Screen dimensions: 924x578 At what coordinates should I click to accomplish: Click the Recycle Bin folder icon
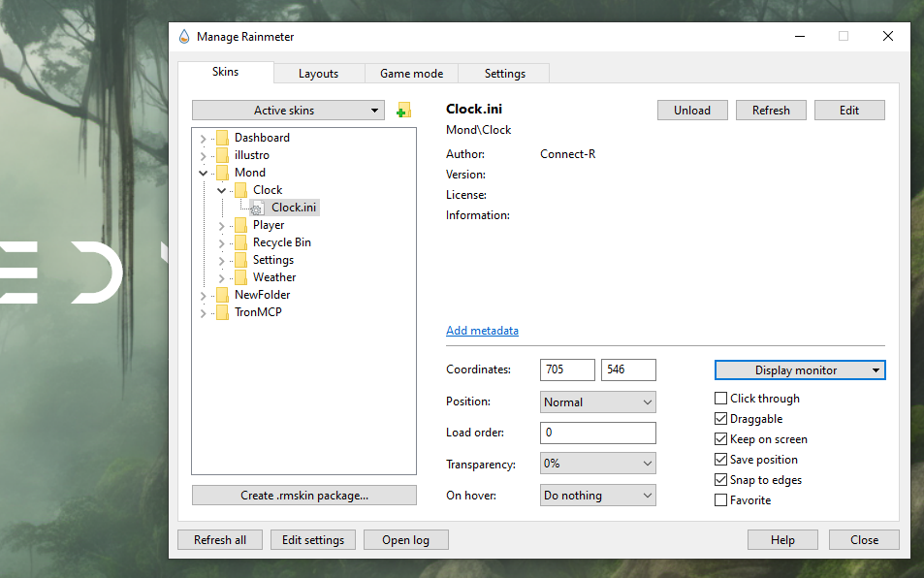point(240,242)
